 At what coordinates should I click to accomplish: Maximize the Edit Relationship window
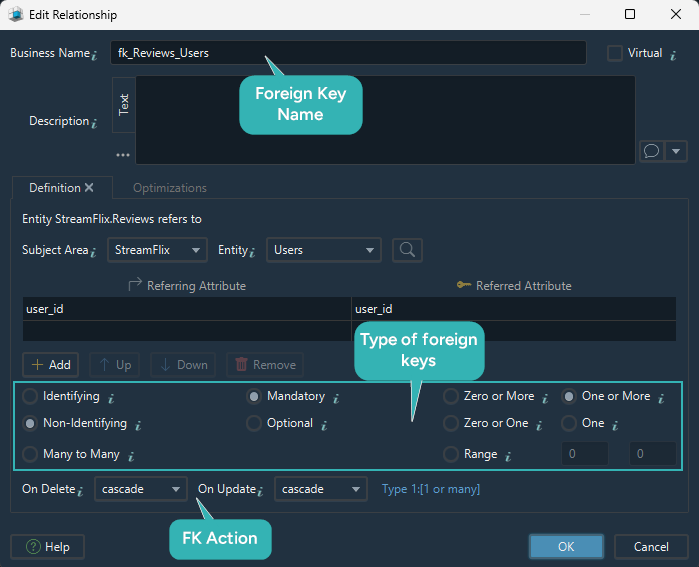coord(630,14)
